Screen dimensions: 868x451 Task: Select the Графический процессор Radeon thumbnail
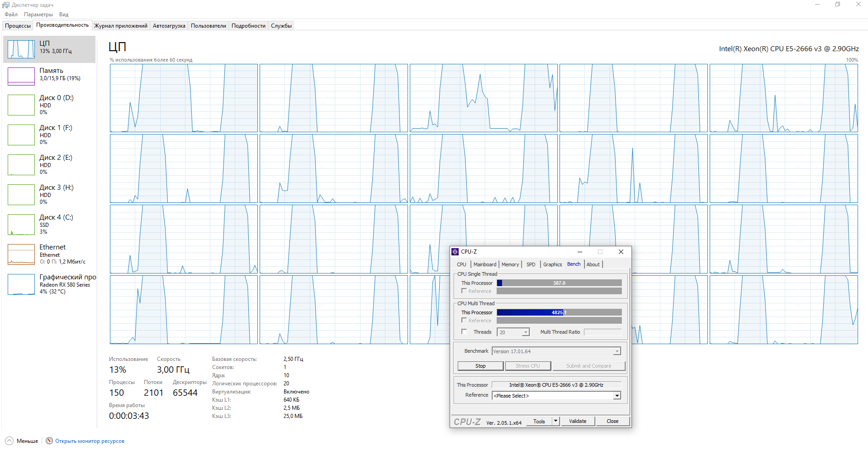coord(21,284)
